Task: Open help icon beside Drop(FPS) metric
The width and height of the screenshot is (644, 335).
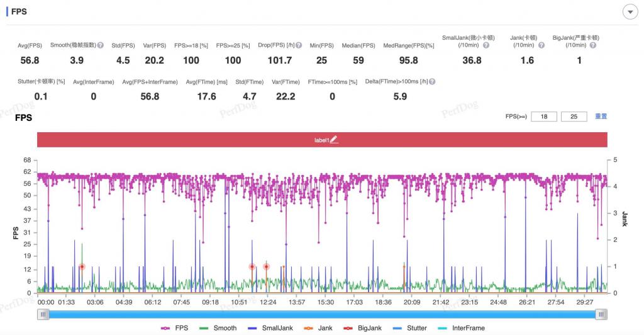Action: pyautogui.click(x=299, y=45)
